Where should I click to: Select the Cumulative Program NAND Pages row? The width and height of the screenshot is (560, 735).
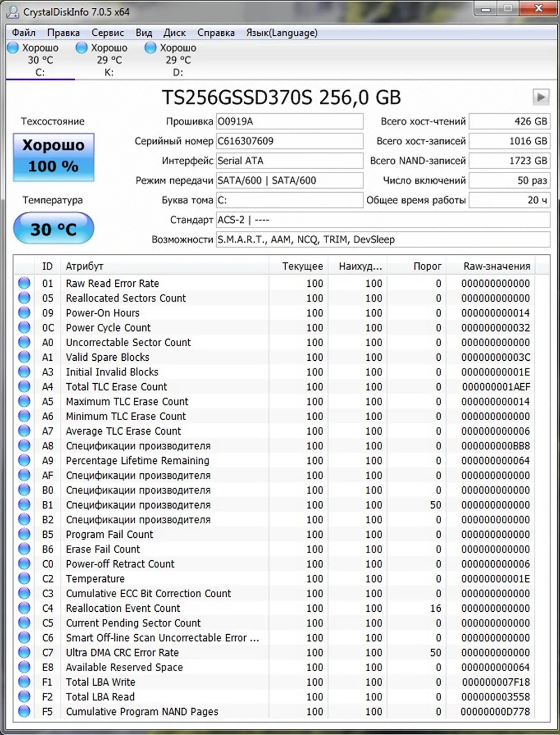pos(274,711)
